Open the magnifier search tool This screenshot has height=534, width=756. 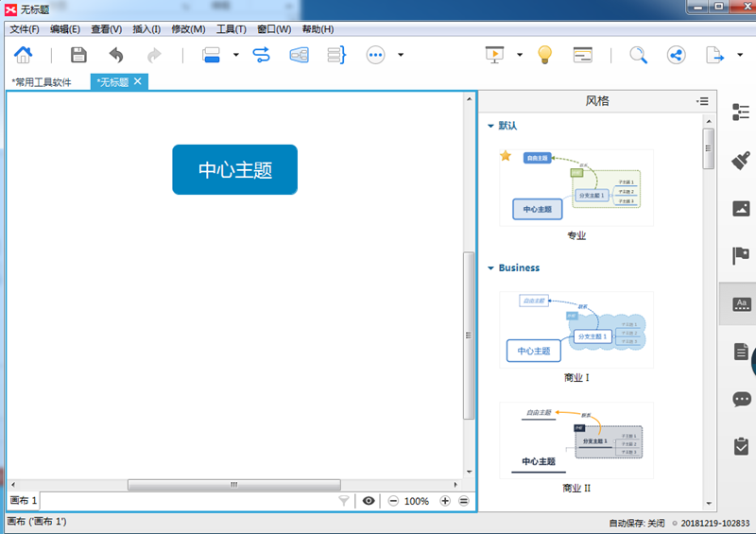639,55
